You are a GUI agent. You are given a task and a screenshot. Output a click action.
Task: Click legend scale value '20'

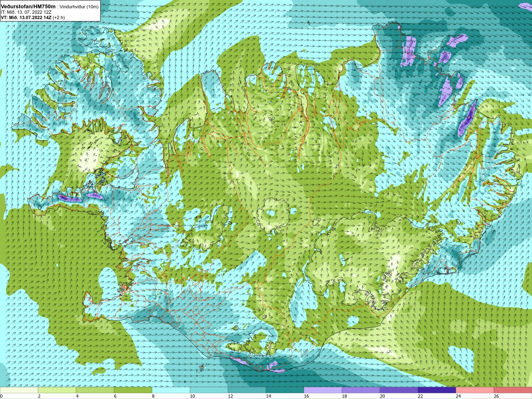pos(382,397)
